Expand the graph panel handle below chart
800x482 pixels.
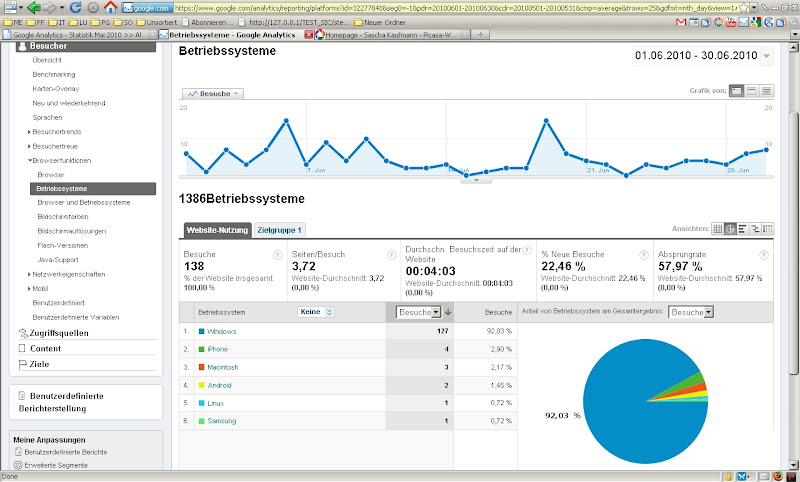coord(476,180)
